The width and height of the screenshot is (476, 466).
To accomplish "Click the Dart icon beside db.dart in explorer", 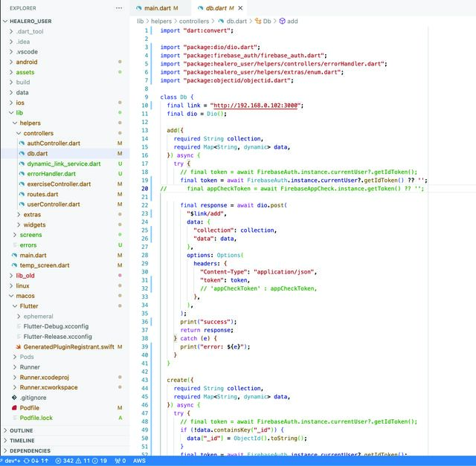I will point(22,154).
